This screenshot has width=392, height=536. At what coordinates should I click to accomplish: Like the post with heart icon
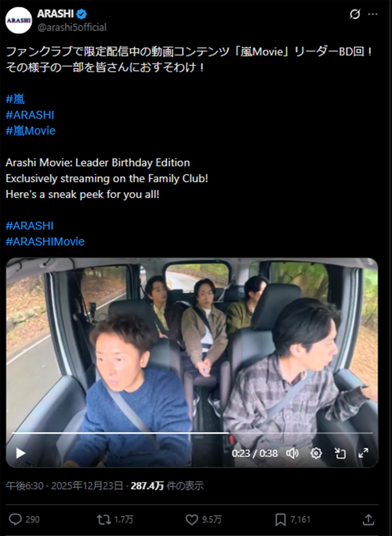click(x=192, y=519)
